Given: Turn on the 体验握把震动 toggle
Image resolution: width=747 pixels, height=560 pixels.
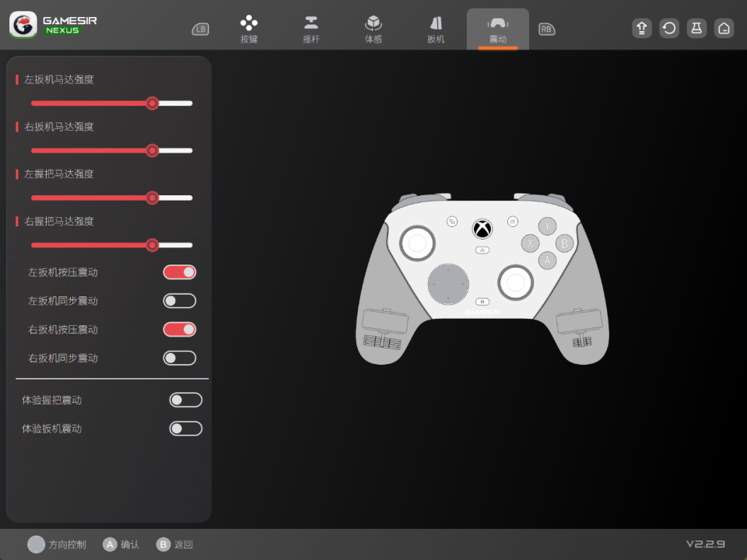Looking at the screenshot, I should [x=186, y=400].
